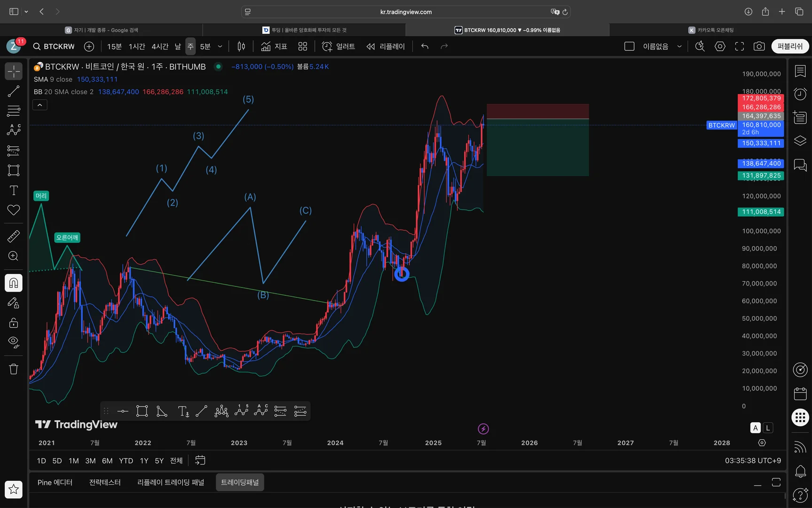Click the 퍼블리쉬 button

790,46
